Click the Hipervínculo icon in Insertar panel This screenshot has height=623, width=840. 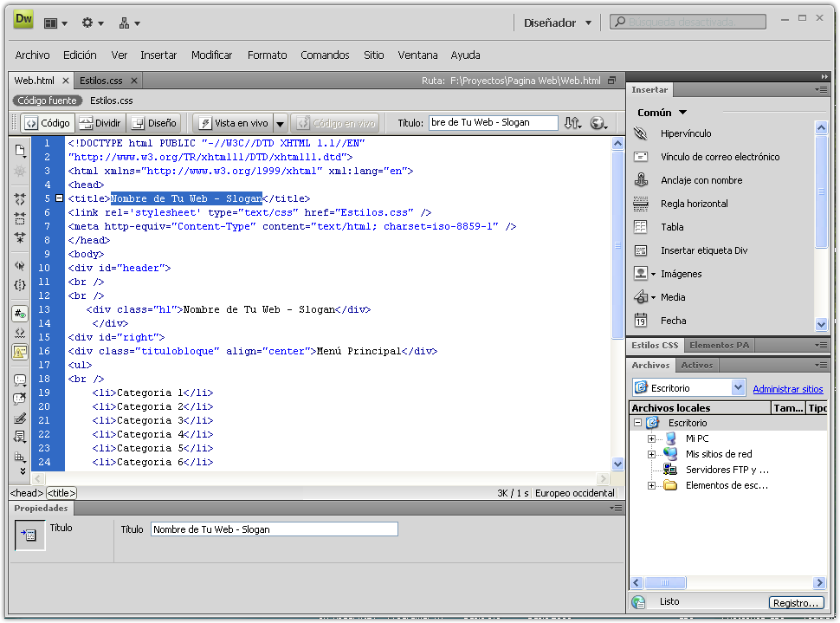641,134
